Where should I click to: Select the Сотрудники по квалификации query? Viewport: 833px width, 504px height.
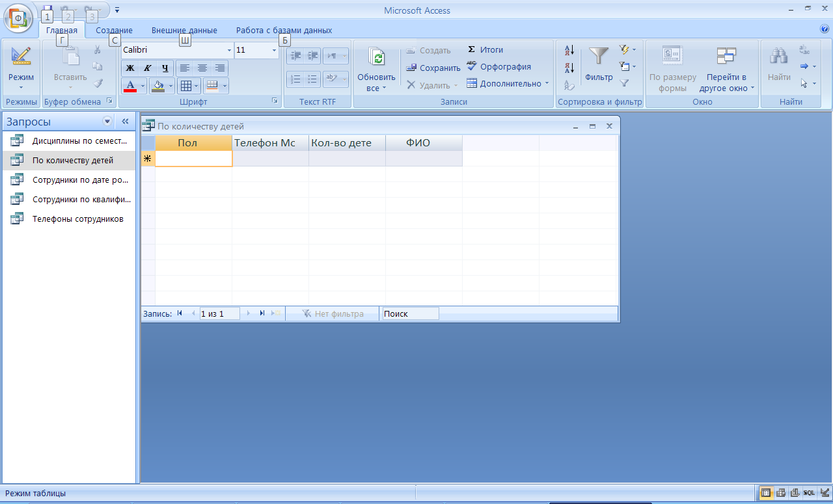tap(70, 200)
